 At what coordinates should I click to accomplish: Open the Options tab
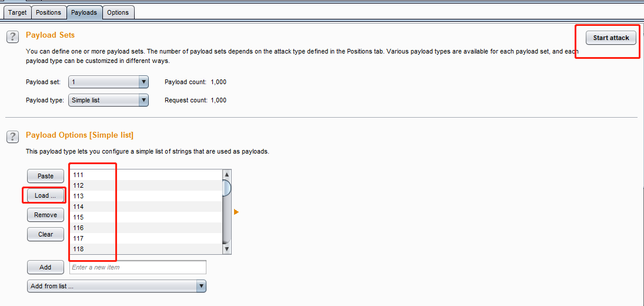point(118,13)
